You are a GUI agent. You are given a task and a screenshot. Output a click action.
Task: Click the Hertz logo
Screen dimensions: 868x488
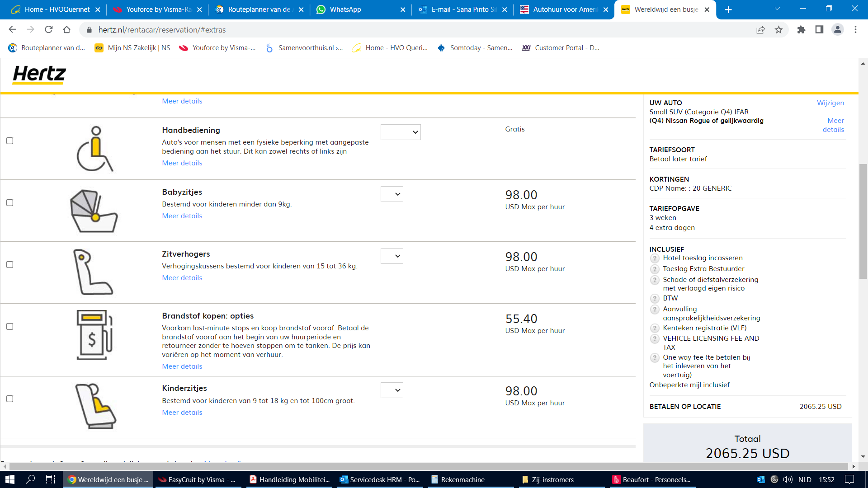click(39, 75)
